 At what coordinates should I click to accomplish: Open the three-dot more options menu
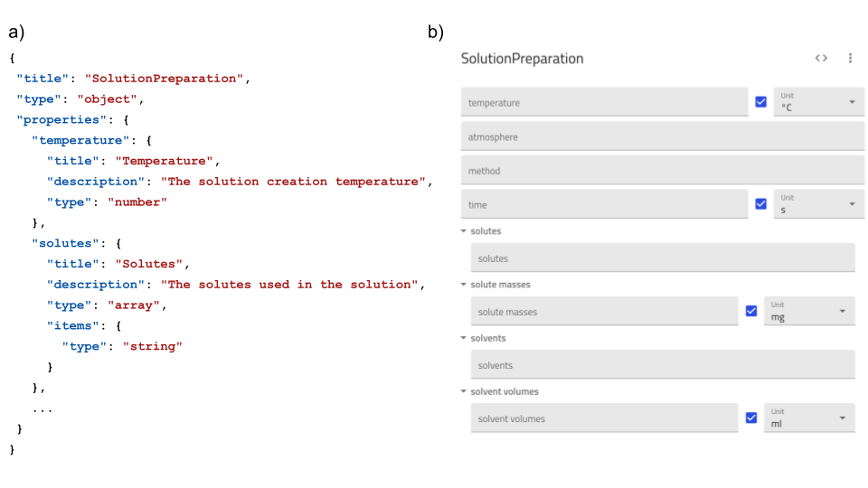coord(850,58)
